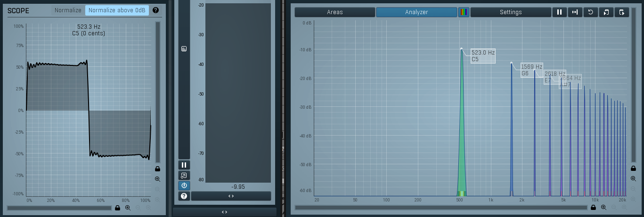Toggle the Normalize above 0dB option
644x217 pixels.
tap(117, 10)
